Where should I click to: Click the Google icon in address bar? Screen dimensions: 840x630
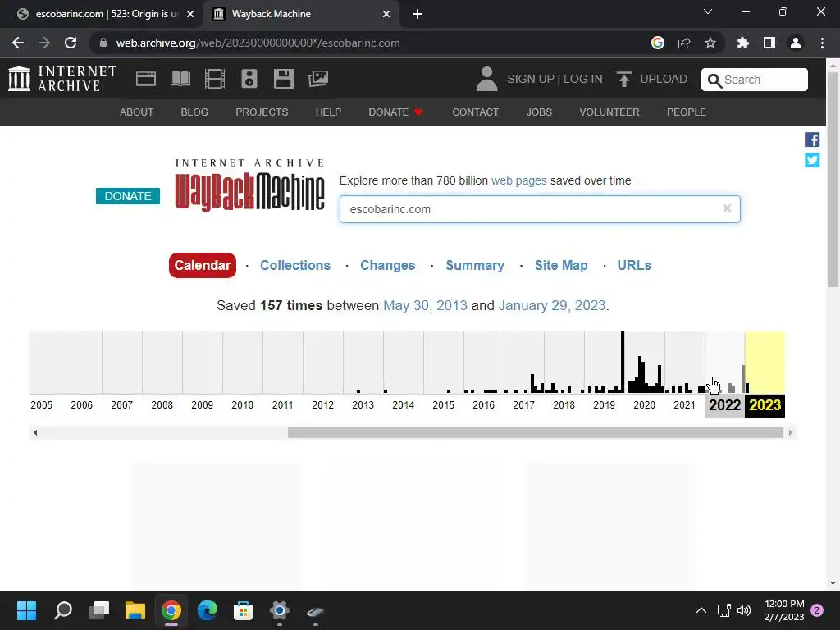pyautogui.click(x=658, y=43)
